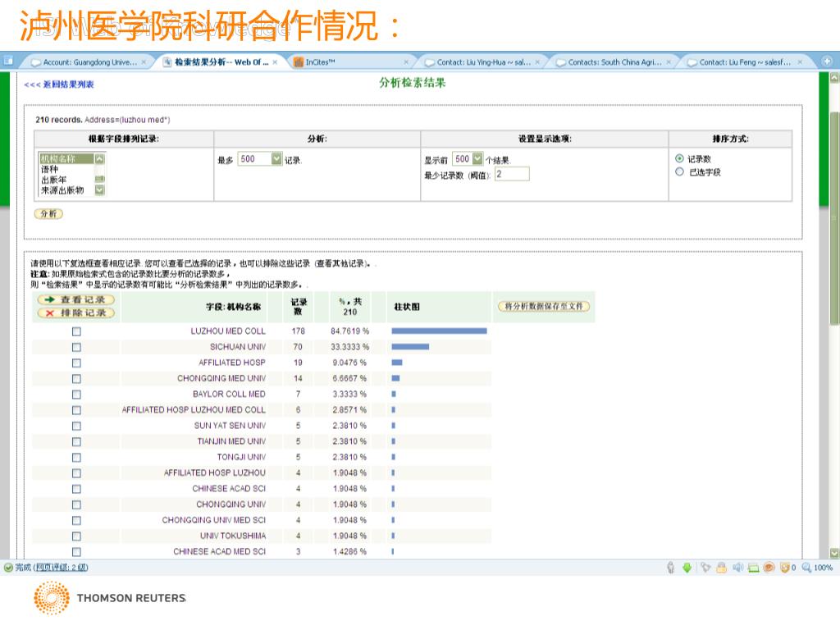Close the 检索结果分析 Web Of tab
The image size is (840, 630).
275,62
